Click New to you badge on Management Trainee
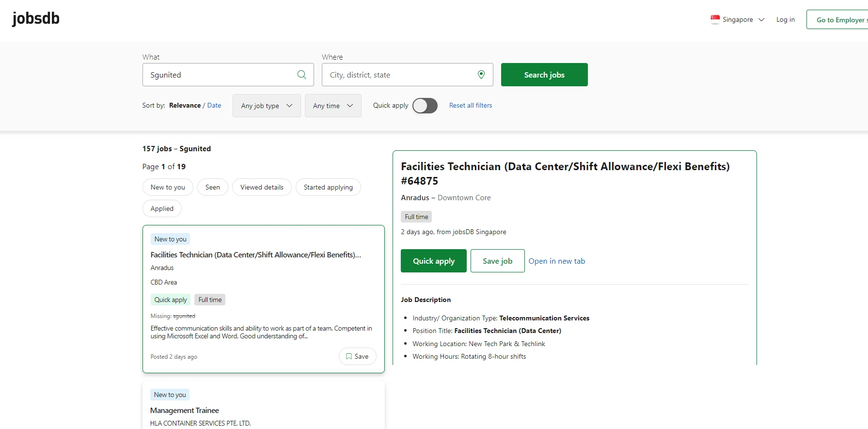868x429 pixels. point(170,395)
